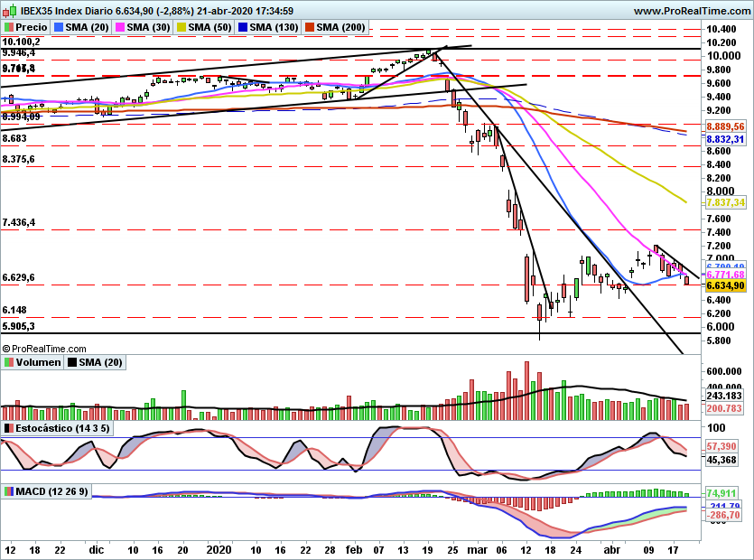Image resolution: width=754 pixels, height=560 pixels.
Task: Click the 6.148 level label
Action: tap(14, 310)
